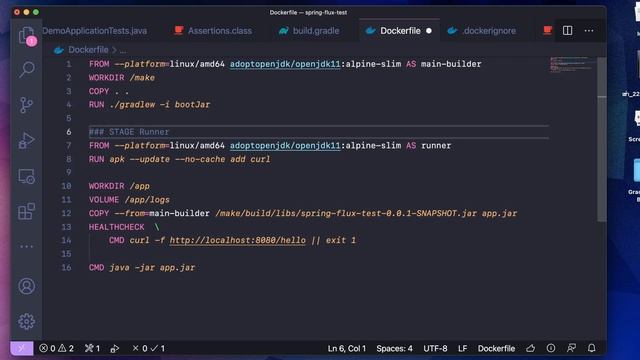This screenshot has height=360, width=640.
Task: Click 'RUN apk --update --no-cache add curl' line
Action: point(180,159)
